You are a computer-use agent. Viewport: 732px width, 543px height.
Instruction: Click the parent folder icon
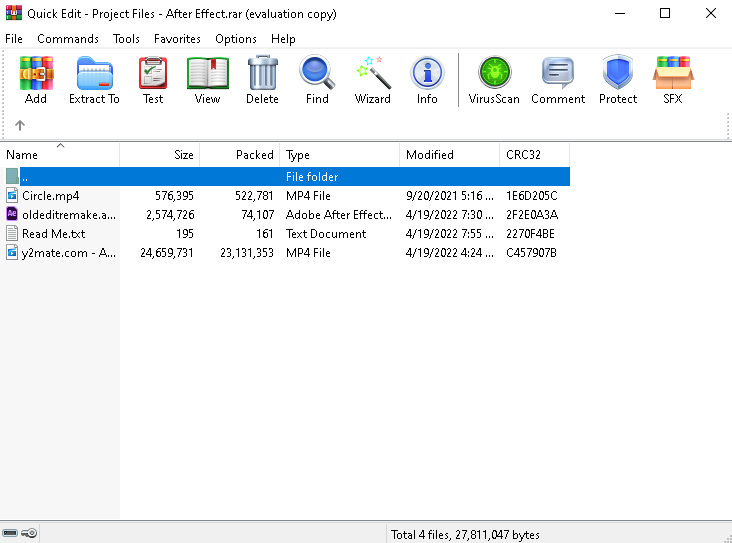click(x=12, y=176)
